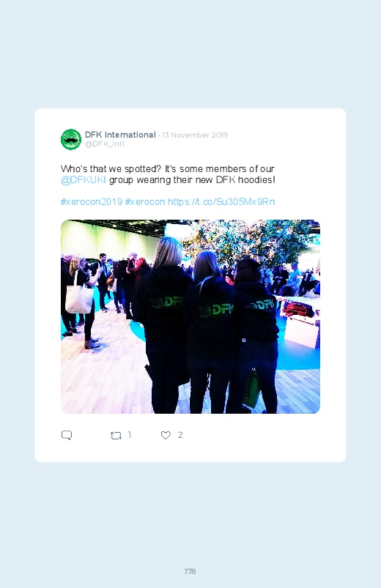Open the t.co/Su305Mx9Rn short link
Screen dimensions: 381x588
click(x=221, y=202)
